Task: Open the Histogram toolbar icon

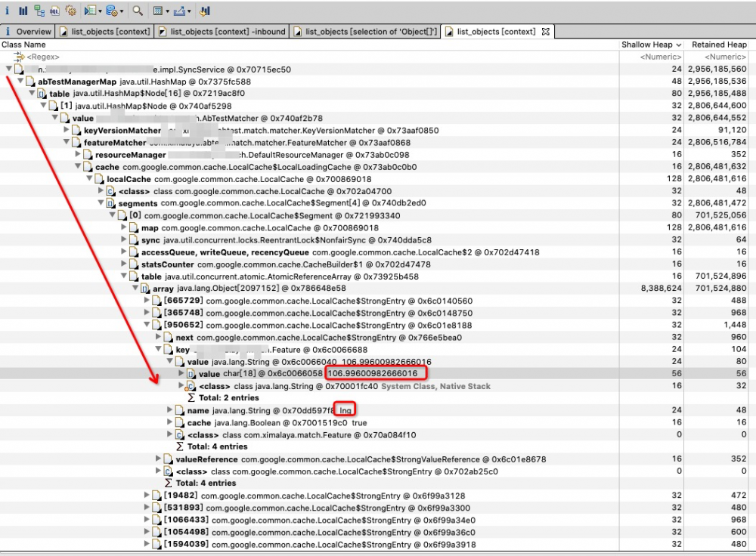Action: [x=23, y=11]
